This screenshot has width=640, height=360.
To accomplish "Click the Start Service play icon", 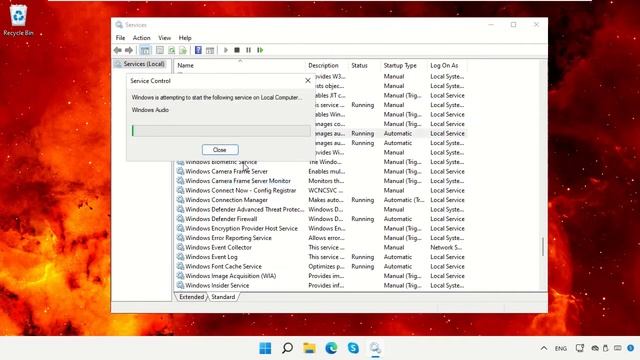I will (225, 50).
